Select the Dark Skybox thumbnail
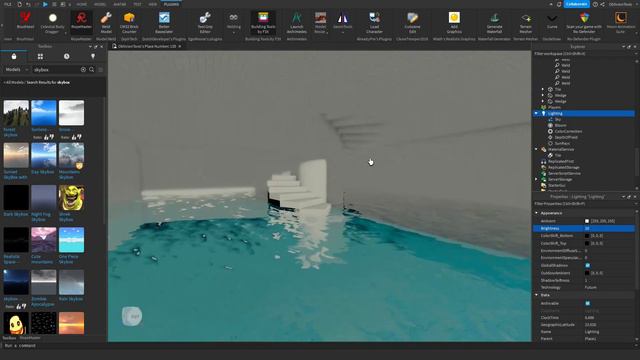This screenshot has width=640, height=360. 16,198
